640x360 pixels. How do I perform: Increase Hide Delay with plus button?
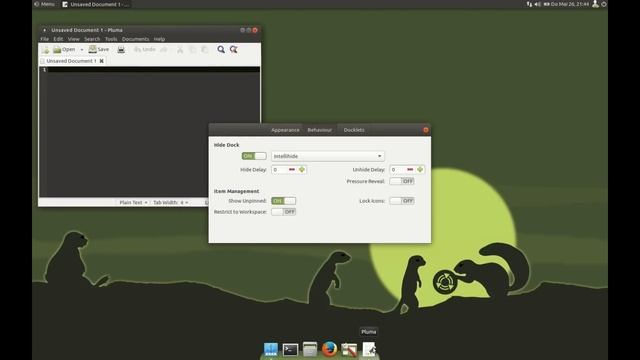click(302, 169)
